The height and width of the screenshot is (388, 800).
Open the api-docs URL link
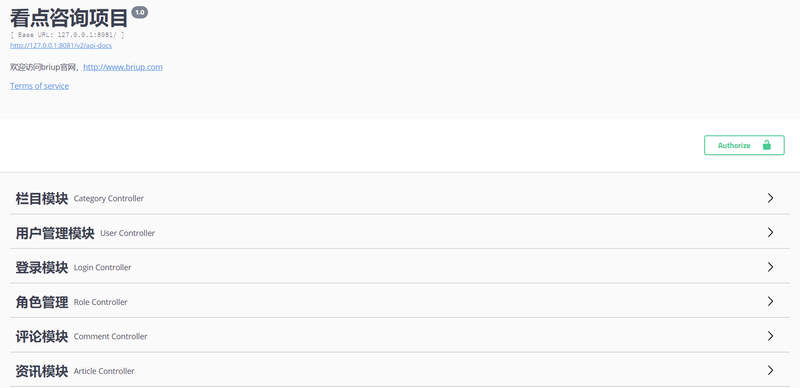61,45
